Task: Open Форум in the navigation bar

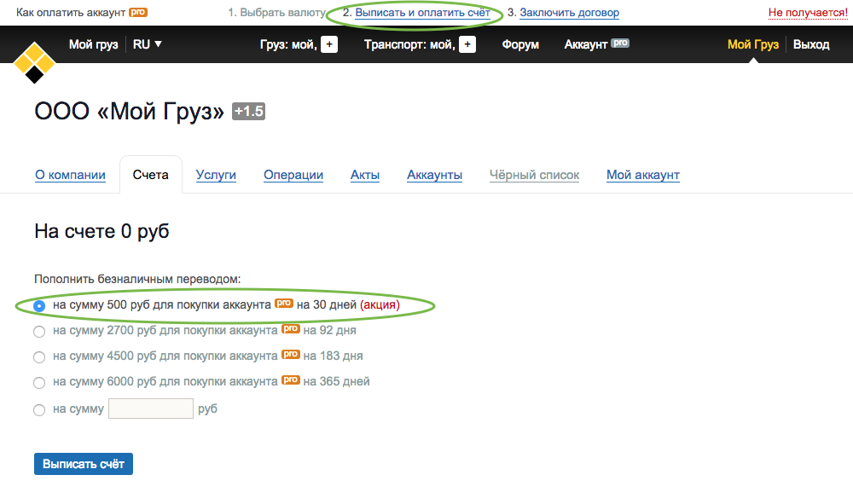Action: [520, 44]
